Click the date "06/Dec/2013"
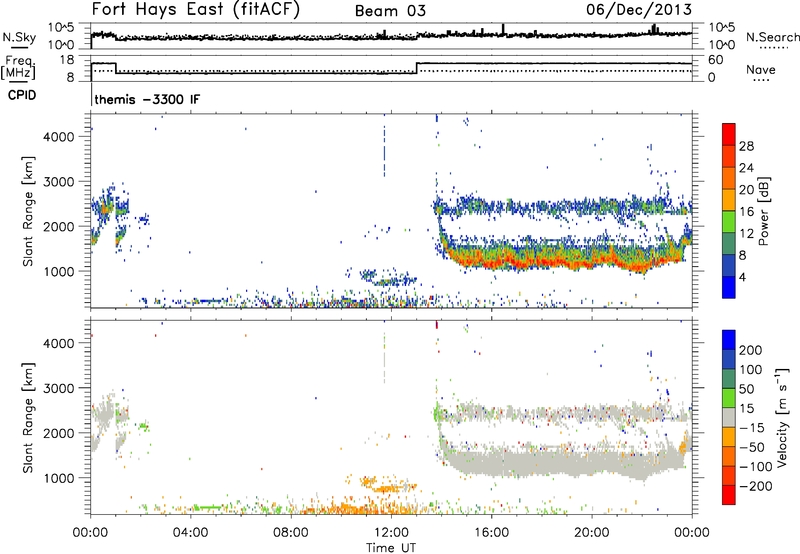Viewport: 800px width, 554px height. pyautogui.click(x=639, y=9)
